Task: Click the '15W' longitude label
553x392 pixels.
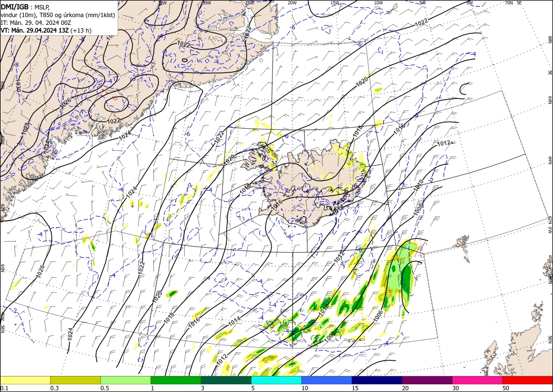Action: point(335,3)
